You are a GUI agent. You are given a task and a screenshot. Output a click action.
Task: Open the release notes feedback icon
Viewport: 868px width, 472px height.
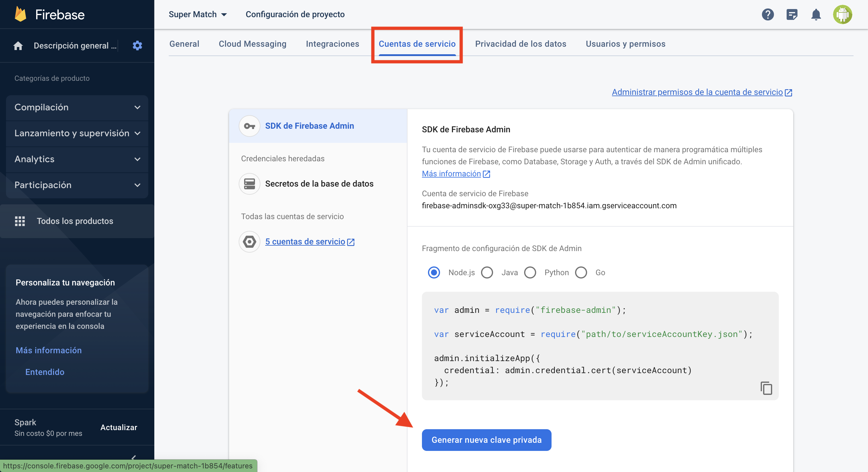[x=792, y=14]
